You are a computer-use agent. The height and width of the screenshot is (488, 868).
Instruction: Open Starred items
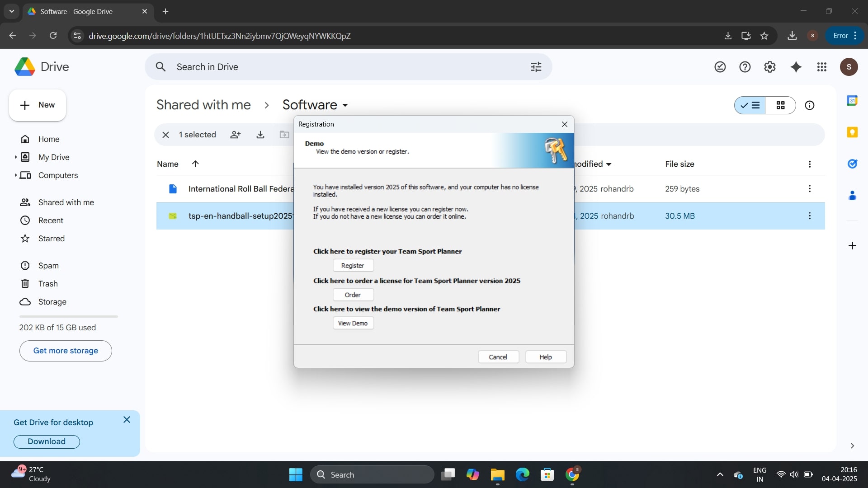51,239
